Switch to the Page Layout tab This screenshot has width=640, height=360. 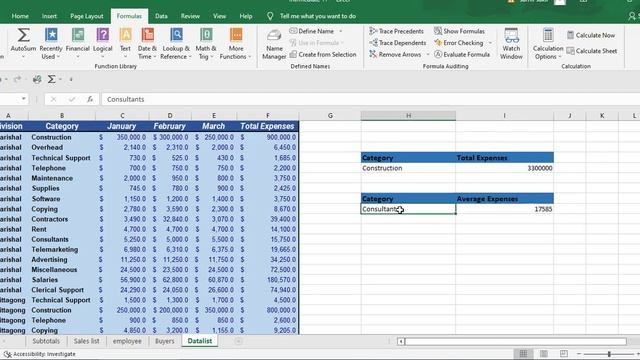pyautogui.click(x=87, y=16)
